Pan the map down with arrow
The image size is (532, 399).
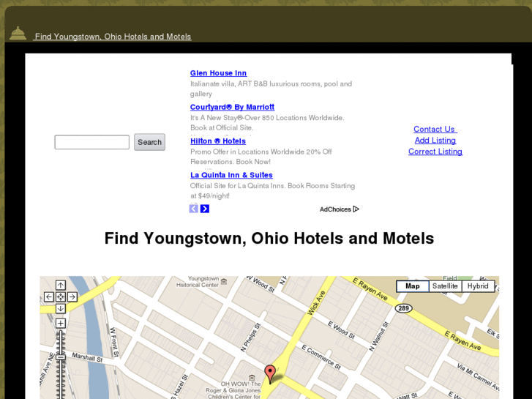61,308
